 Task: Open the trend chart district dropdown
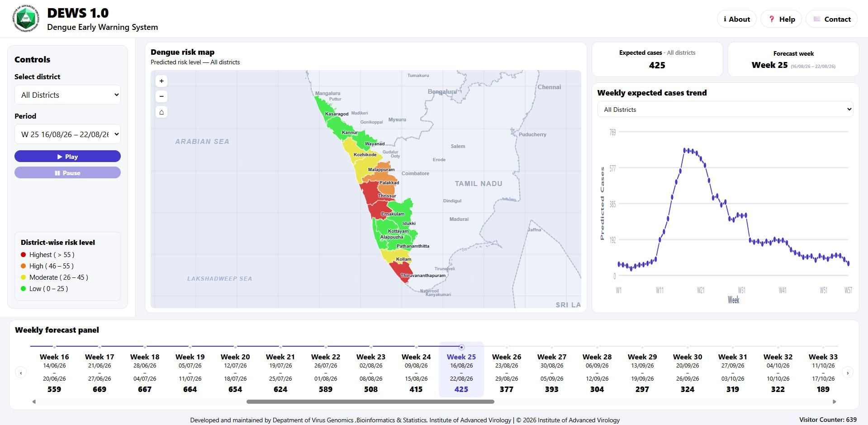click(726, 109)
